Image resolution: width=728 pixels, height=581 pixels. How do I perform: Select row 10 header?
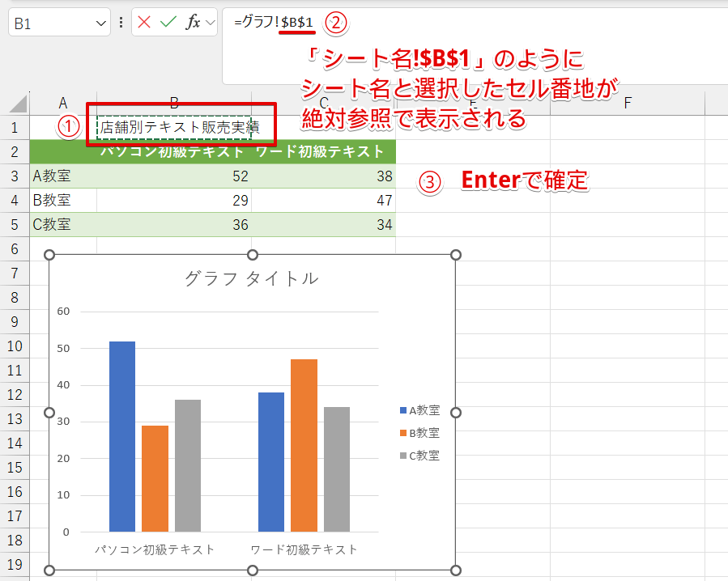15,346
